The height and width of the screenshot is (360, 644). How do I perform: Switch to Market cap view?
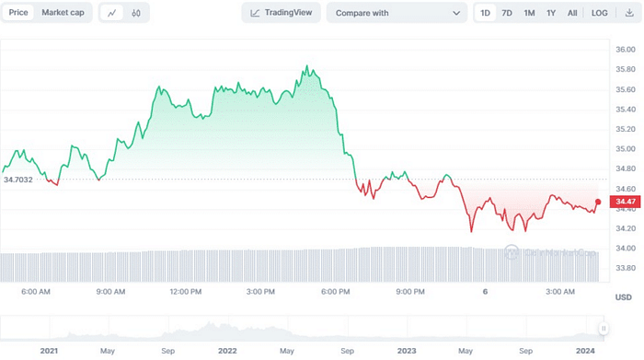click(63, 13)
